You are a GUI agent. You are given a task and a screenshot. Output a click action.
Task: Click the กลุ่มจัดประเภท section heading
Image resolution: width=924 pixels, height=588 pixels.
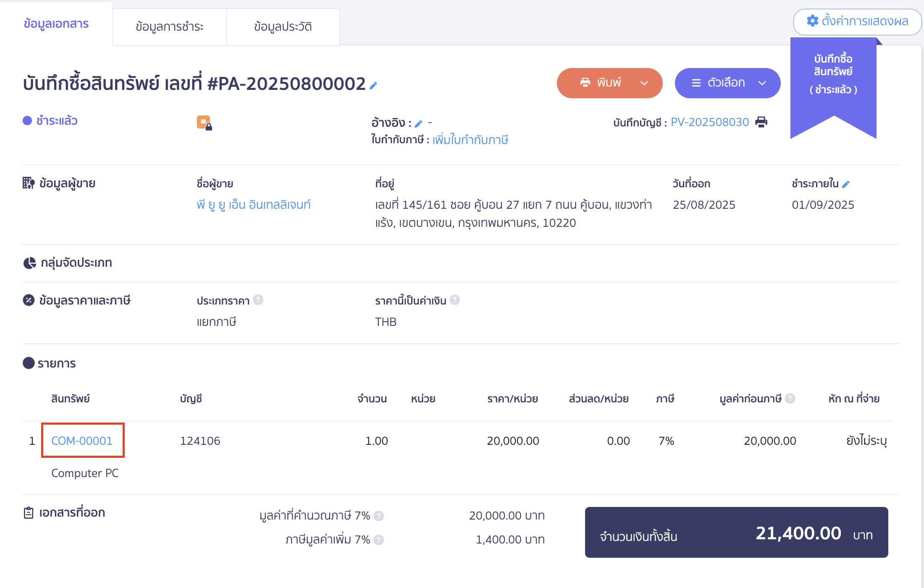[76, 263]
